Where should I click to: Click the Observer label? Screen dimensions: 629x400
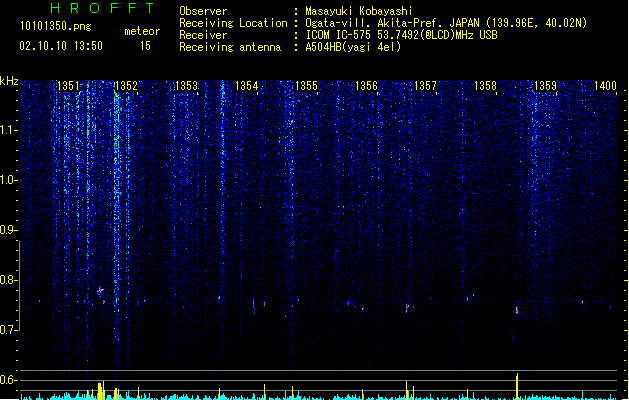(203, 11)
